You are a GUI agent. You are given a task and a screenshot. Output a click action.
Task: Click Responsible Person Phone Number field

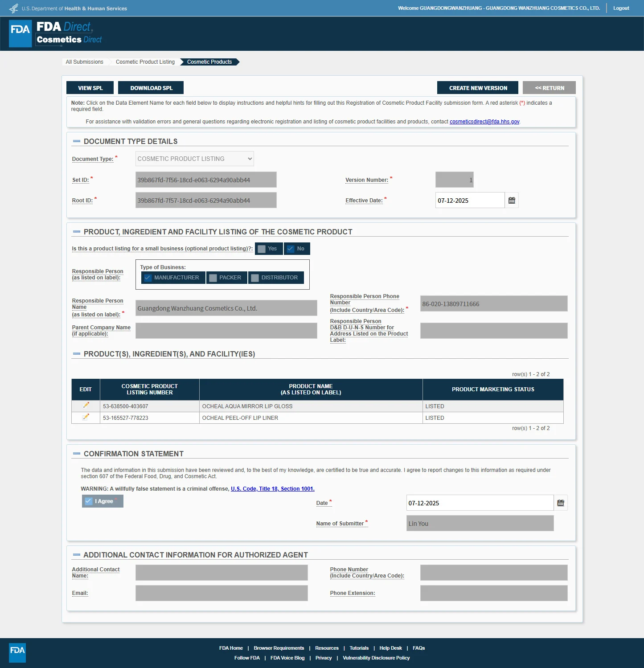pos(494,303)
